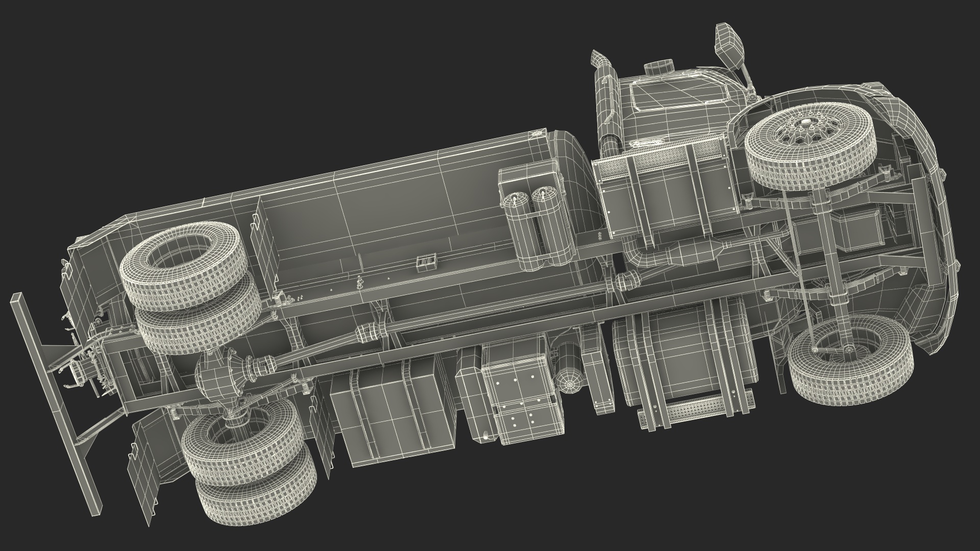The image size is (980, 551).
Task: Click the small bracket on the tank body
Action: click(x=427, y=263)
